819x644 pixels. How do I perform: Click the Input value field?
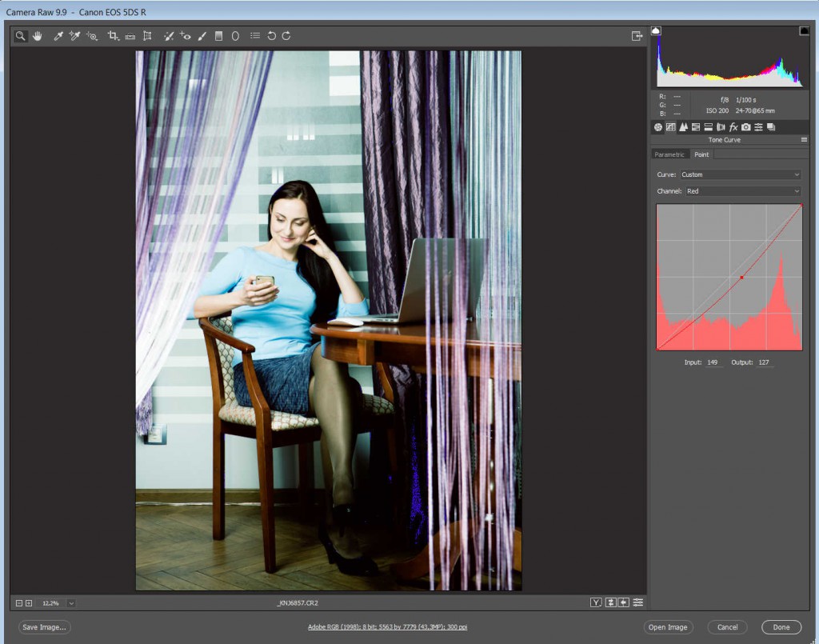[713, 362]
